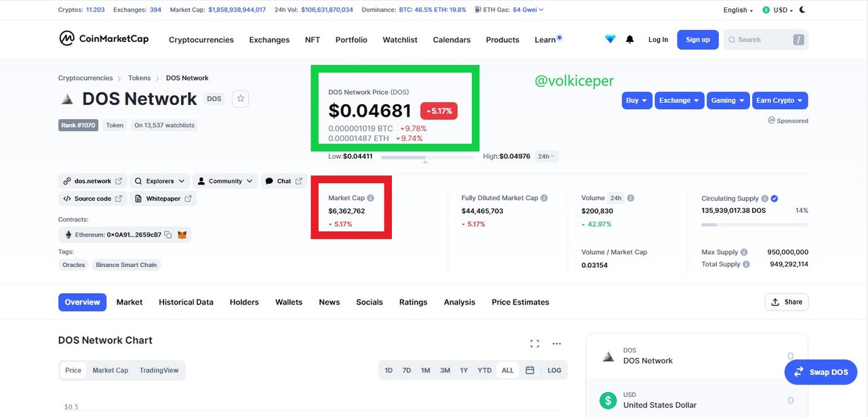
Task: Toggle dark mode moon icon
Action: coord(803,9)
